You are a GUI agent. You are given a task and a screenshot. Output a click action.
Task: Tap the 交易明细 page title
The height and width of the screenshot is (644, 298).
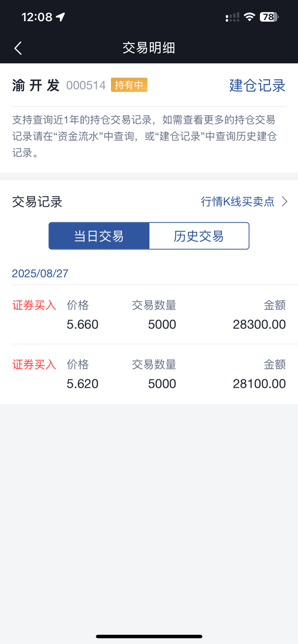[149, 48]
